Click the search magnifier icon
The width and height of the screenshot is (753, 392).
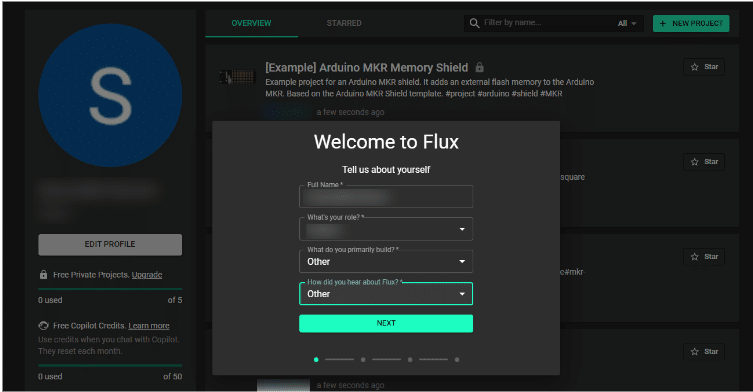click(x=474, y=23)
